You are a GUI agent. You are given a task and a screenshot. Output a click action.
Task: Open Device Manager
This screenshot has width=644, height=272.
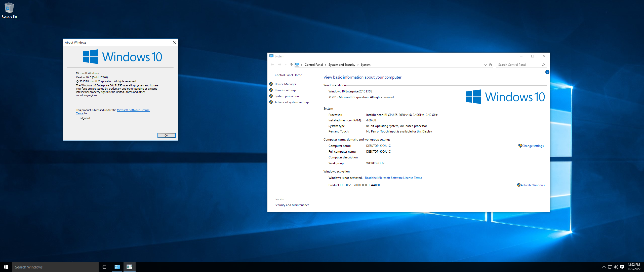(x=285, y=84)
